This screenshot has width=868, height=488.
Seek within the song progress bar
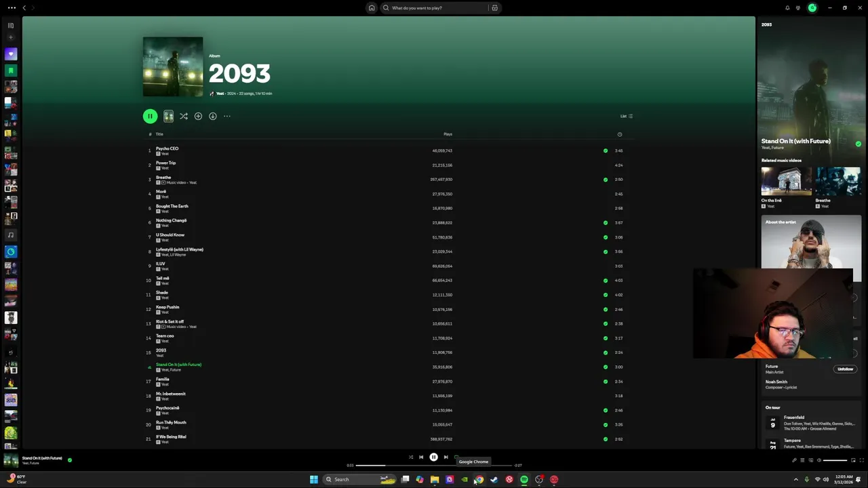point(434,466)
